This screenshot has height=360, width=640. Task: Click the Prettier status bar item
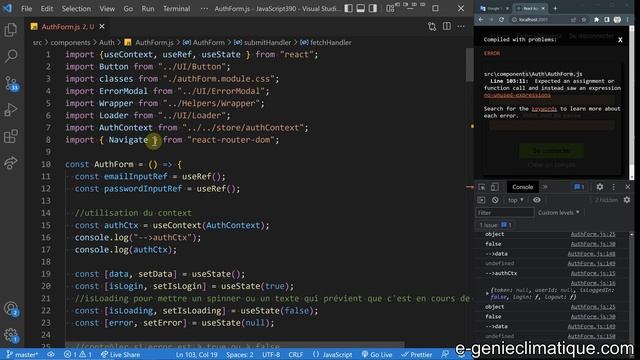point(417,355)
